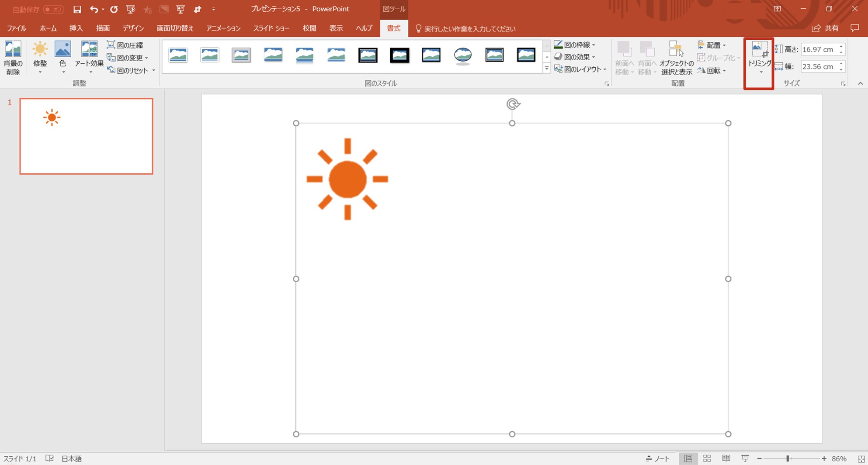Start slideshow from beginning icon in title bar

[130, 9]
